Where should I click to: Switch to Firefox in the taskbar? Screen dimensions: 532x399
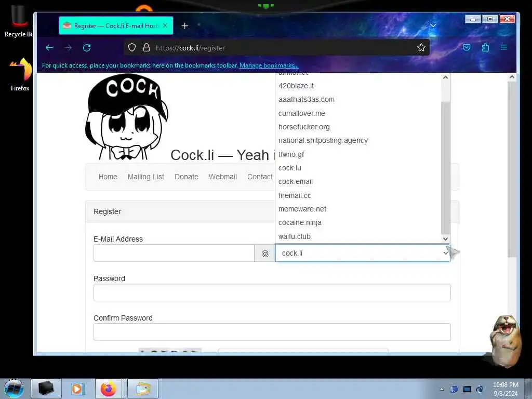108,389
